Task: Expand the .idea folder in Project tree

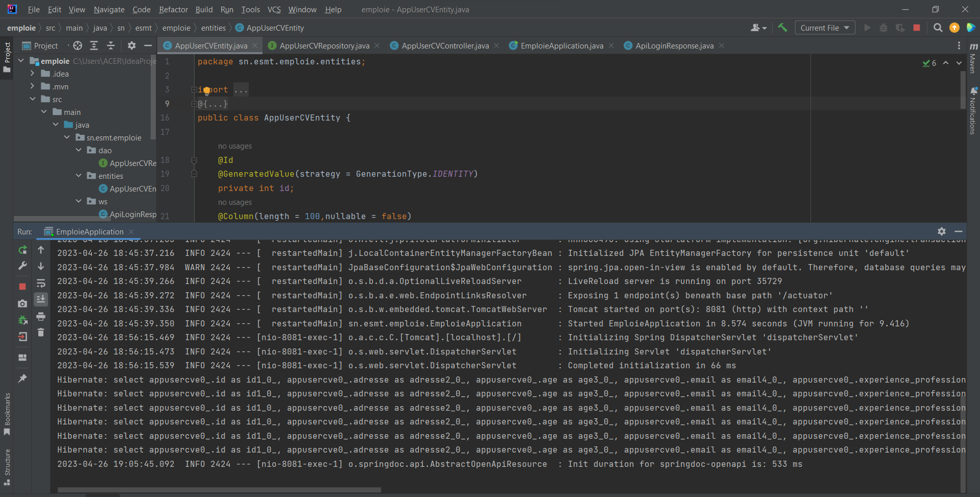Action: (x=31, y=74)
